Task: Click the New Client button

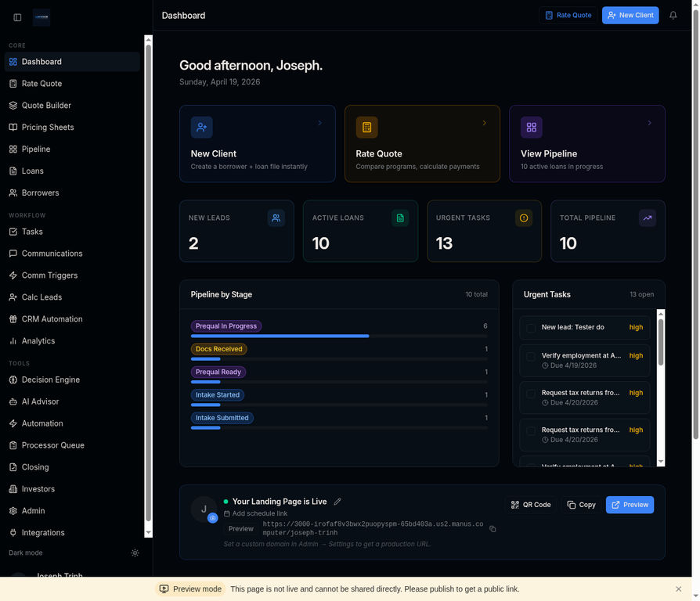Action: (630, 15)
